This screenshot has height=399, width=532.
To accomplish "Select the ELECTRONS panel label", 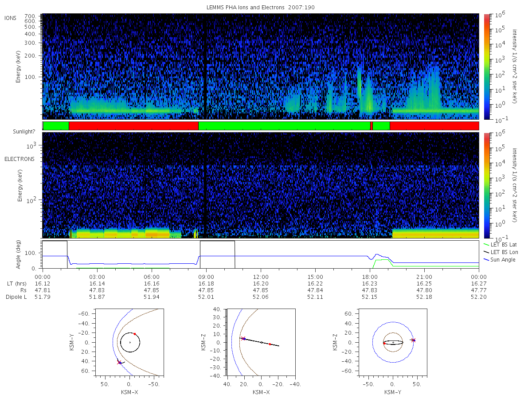I will pyautogui.click(x=20, y=159).
